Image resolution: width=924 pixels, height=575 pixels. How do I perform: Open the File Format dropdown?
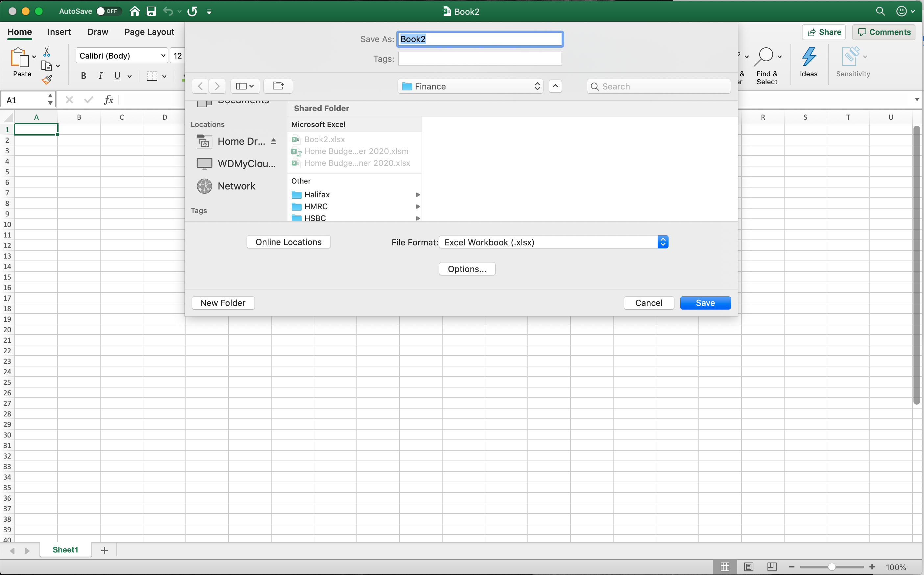[x=663, y=242]
